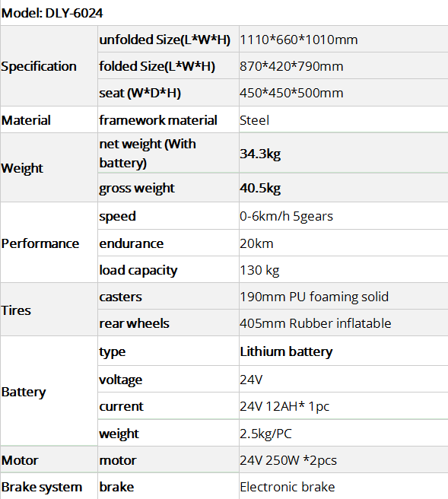Click the folded size value 870*420*790mm
Image resolution: width=448 pixels, height=499 pixels.
(x=291, y=66)
